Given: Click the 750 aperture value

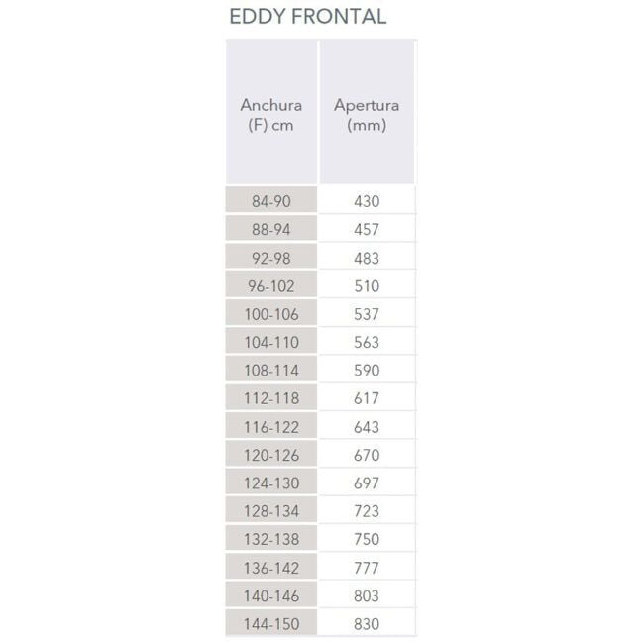Looking at the screenshot, I should click(x=367, y=539).
